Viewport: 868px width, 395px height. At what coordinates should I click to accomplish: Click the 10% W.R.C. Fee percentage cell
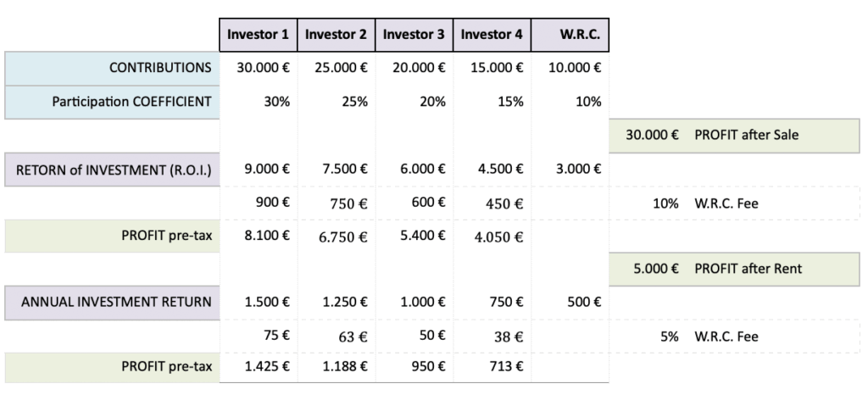[665, 203]
